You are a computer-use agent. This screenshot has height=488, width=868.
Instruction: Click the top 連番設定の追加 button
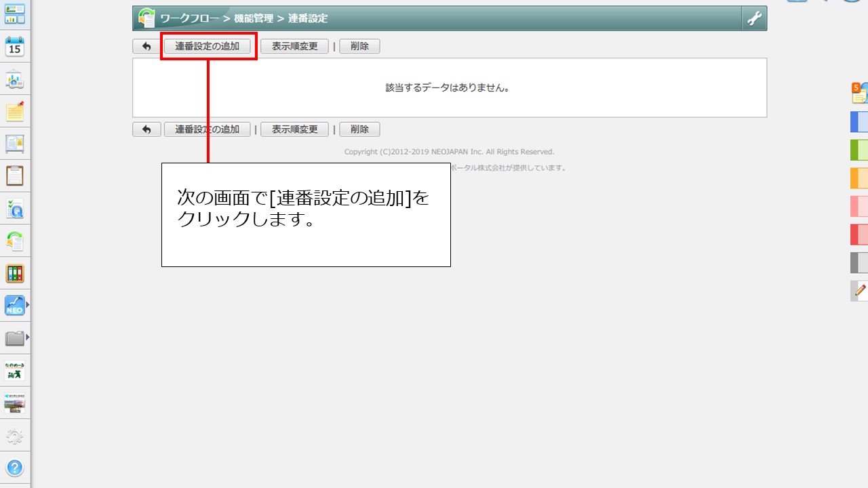(x=208, y=46)
